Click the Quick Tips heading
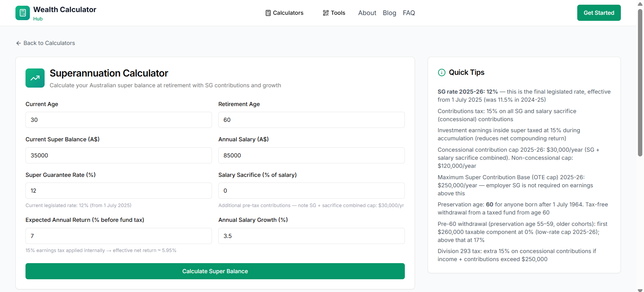This screenshot has height=292, width=644. [x=467, y=72]
